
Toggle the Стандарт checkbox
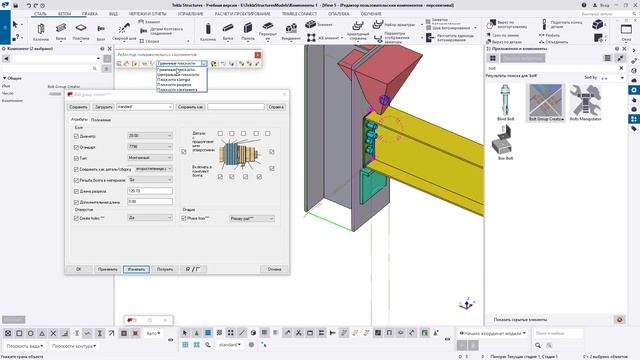[x=76, y=147]
